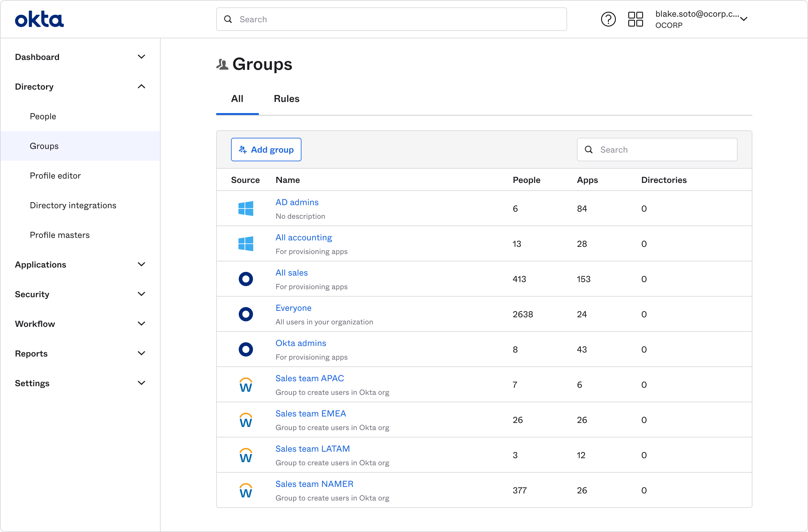Click the Okta logo
The image size is (808, 532).
[39, 19]
